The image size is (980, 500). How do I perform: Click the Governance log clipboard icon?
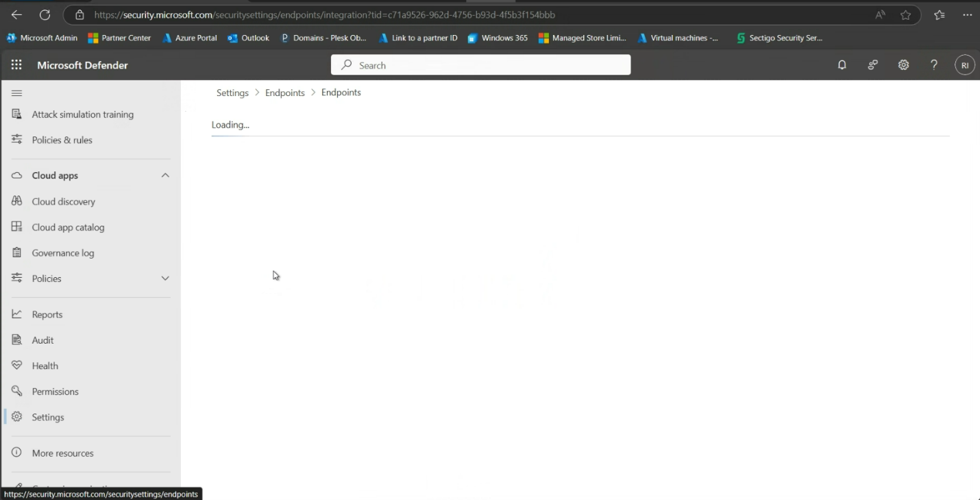(x=17, y=252)
